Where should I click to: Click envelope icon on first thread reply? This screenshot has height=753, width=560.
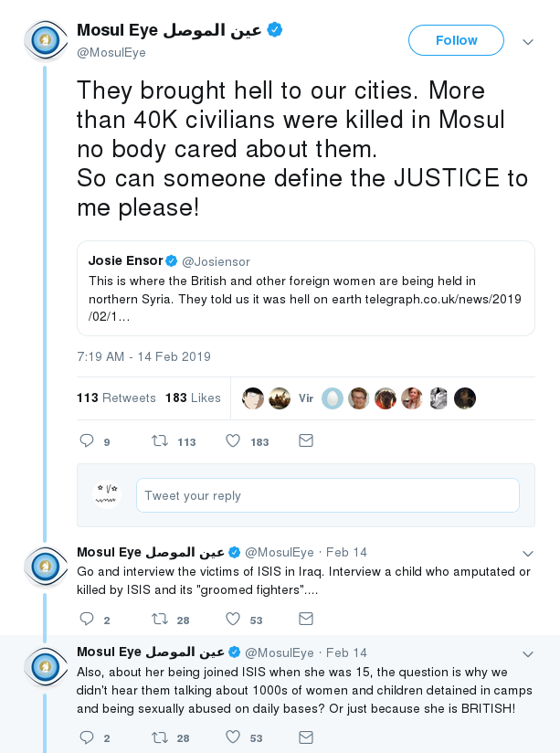click(306, 619)
